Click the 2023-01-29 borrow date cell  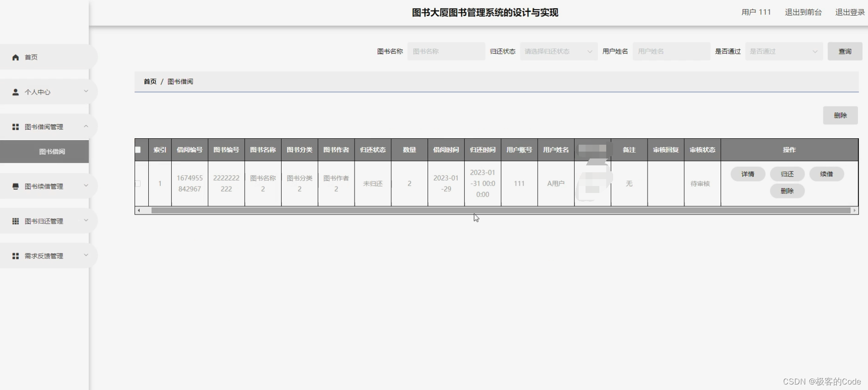click(x=446, y=183)
